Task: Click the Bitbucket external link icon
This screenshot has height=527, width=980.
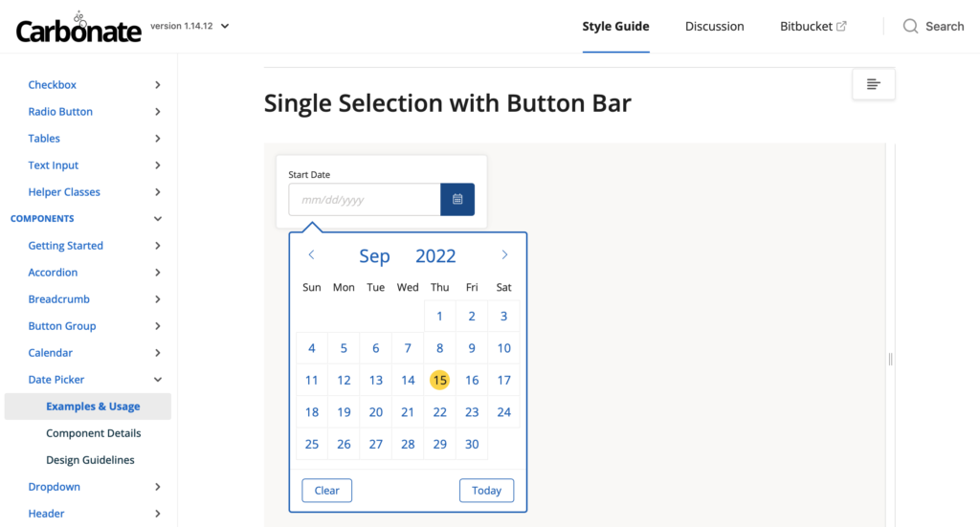Action: click(841, 26)
